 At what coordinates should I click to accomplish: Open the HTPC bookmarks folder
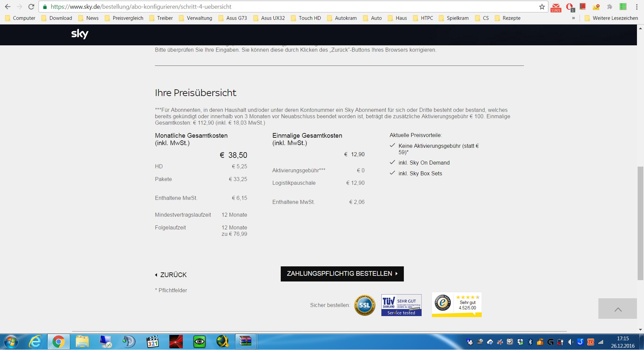(423, 18)
